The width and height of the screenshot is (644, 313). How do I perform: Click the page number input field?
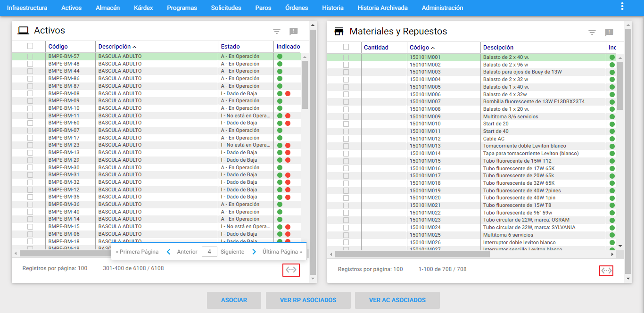click(209, 252)
